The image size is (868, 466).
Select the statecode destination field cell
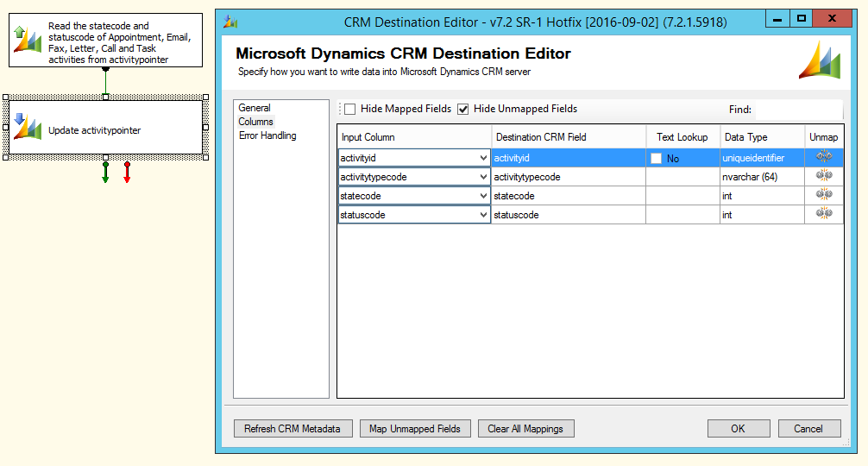pyautogui.click(x=569, y=195)
